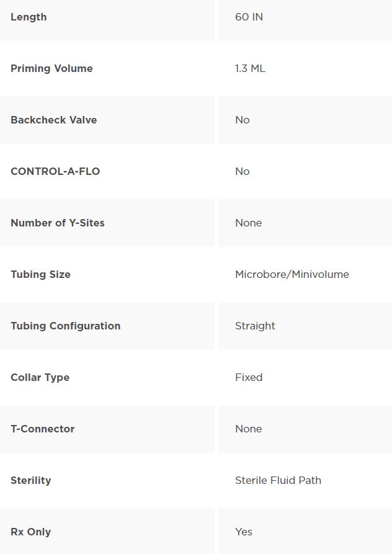The width and height of the screenshot is (392, 554).
Task: Click the Tubing Configuration label
Action: 66,326
